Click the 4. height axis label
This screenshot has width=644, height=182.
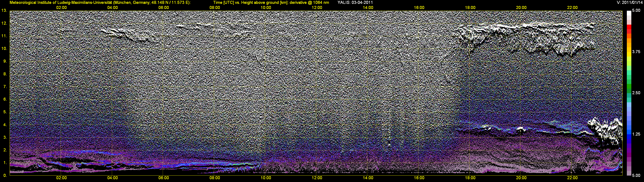(x=5, y=125)
